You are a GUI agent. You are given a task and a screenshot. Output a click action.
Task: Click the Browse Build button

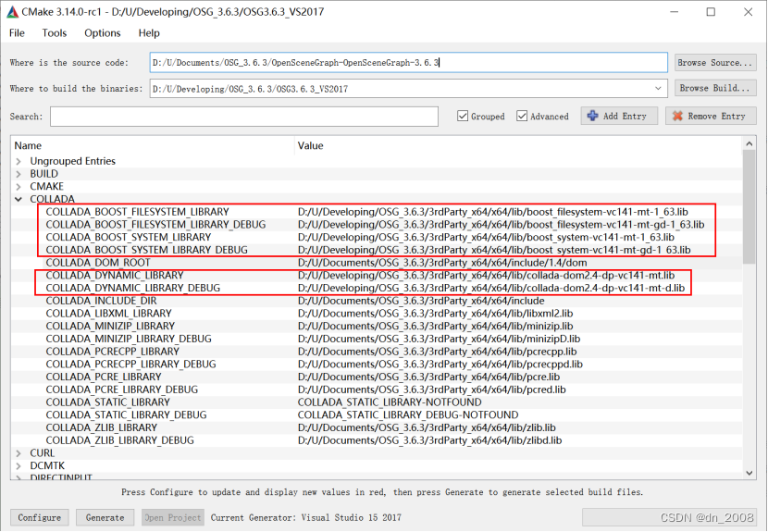(x=715, y=88)
